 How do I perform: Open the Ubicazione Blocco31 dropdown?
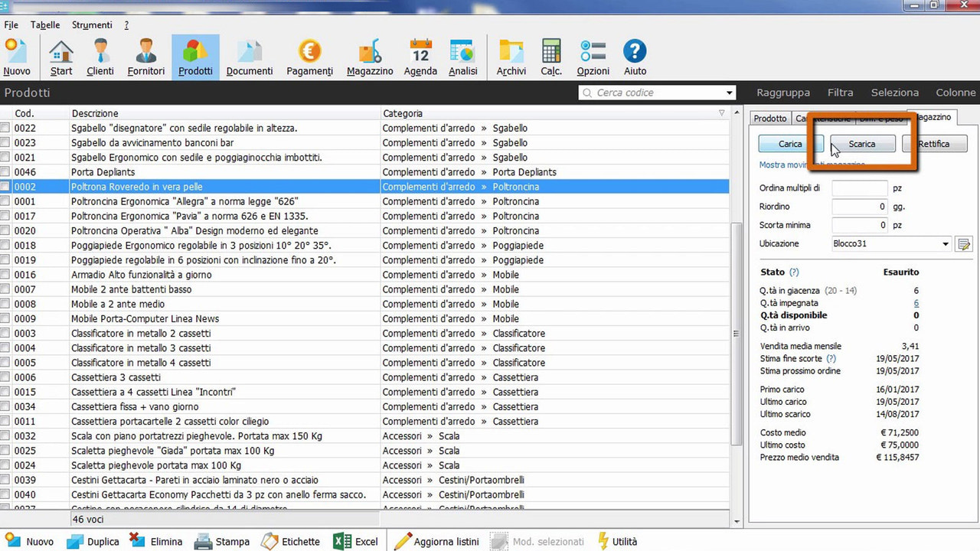[x=945, y=243]
